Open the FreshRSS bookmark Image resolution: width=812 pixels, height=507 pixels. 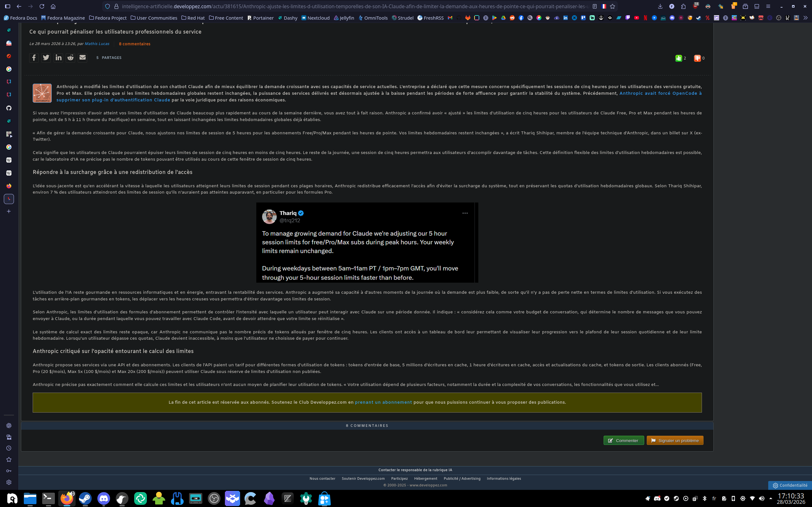[x=430, y=18]
